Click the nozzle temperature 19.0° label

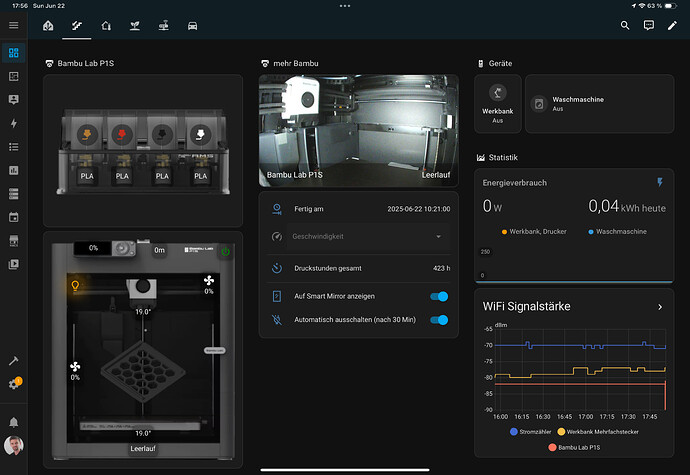pos(143,312)
